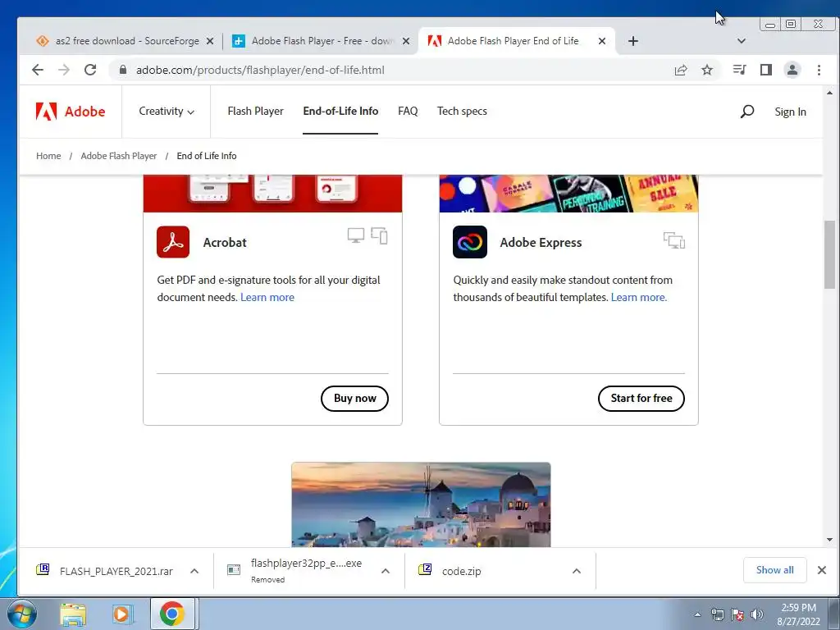The image size is (840, 630).
Task: Click the Adobe Express app icon
Action: pyautogui.click(x=470, y=242)
